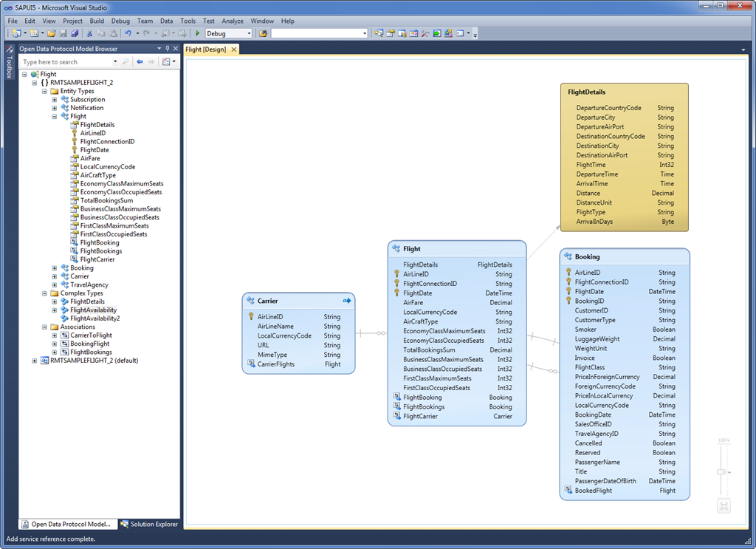Expand the CarrierToFlight association node
The height and width of the screenshot is (549, 756).
click(55, 335)
